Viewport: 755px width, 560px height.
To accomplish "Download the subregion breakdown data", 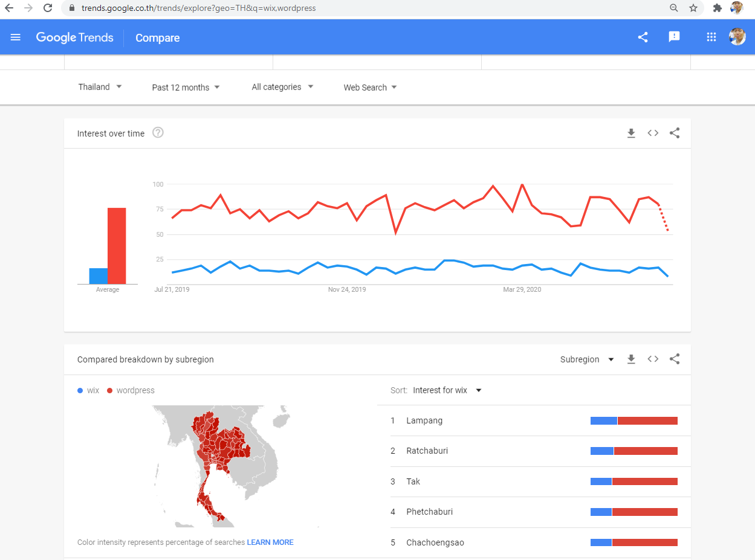I will pyautogui.click(x=631, y=359).
